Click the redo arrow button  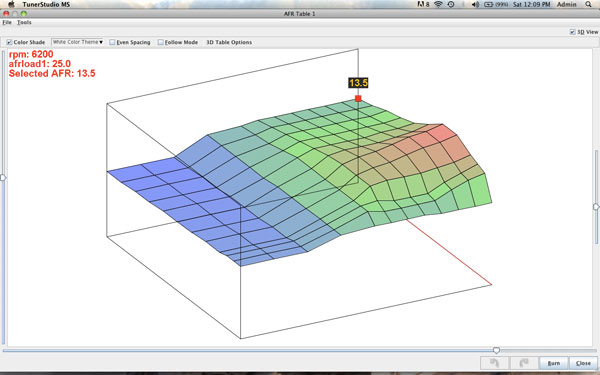coord(523,363)
